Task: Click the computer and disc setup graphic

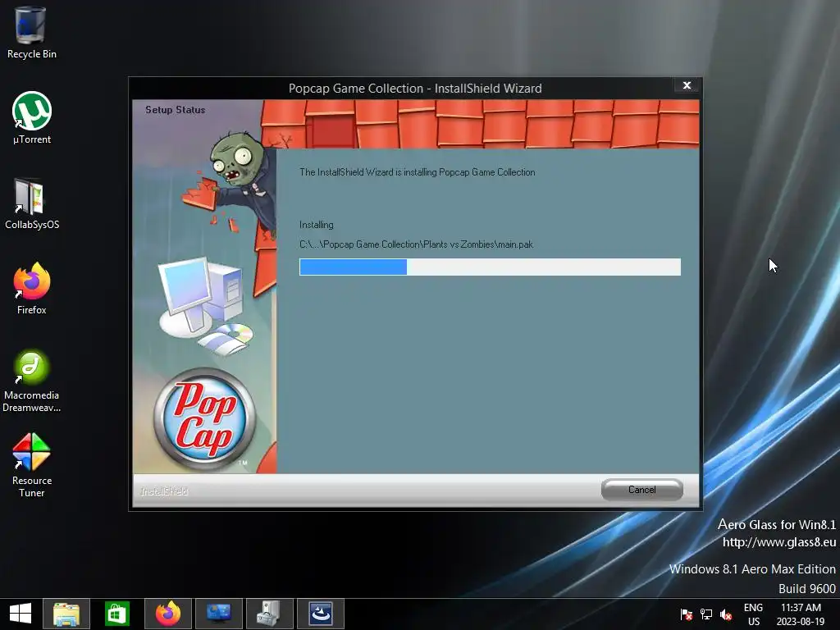Action: (206, 305)
